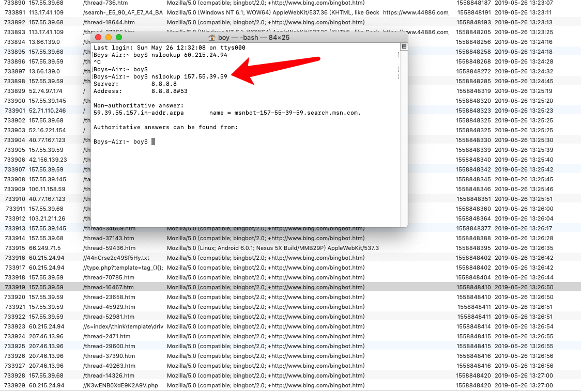This screenshot has height=392, width=581.
Task: Click /thread-29600.htm in row 733925
Action: 109,346
